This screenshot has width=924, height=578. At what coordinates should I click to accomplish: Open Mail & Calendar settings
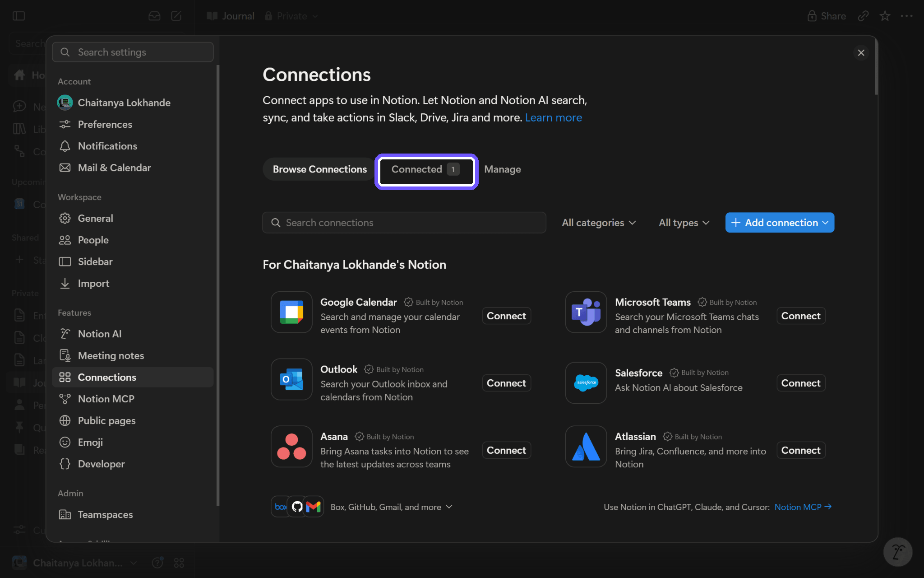coord(133,168)
